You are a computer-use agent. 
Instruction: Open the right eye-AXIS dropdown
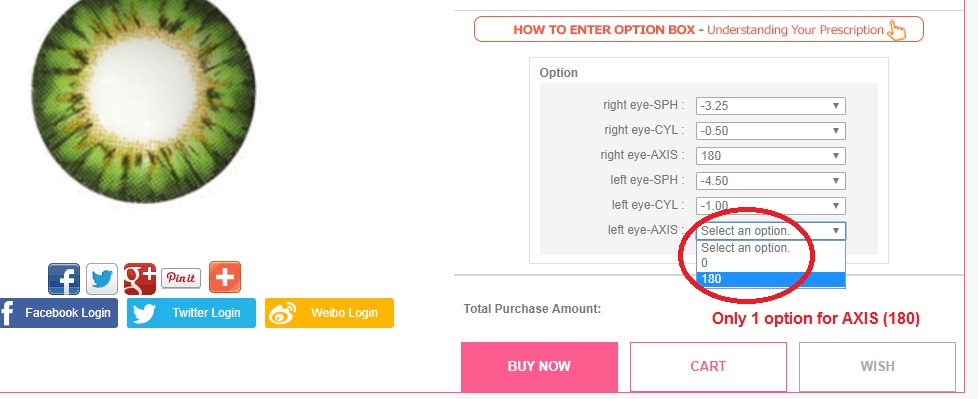pyautogui.click(x=770, y=156)
